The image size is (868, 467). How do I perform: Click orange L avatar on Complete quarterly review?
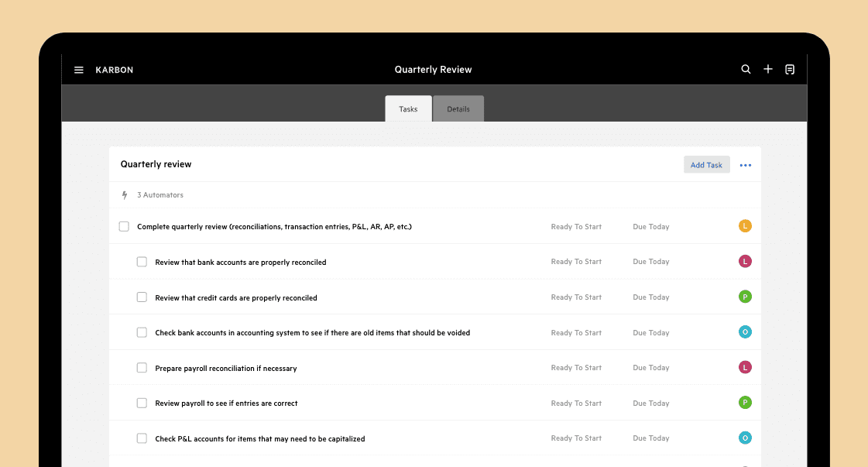click(x=745, y=226)
